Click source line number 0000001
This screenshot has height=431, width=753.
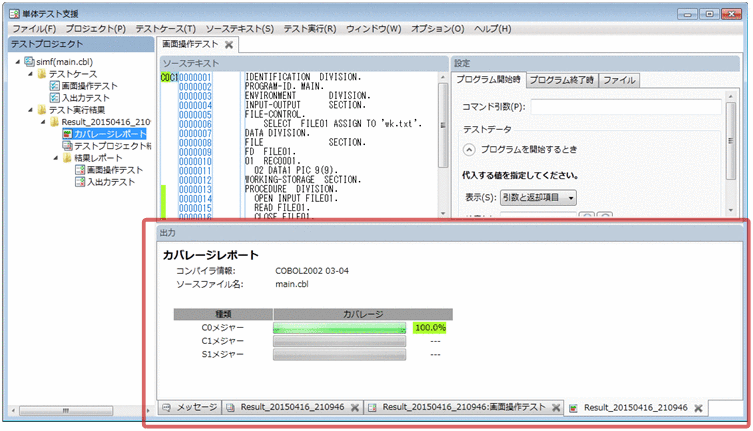pos(195,77)
